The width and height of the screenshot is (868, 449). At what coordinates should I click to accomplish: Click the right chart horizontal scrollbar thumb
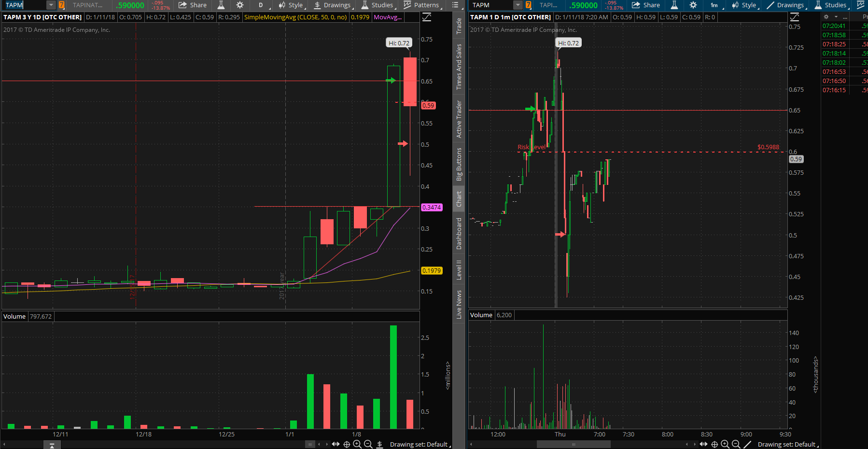(574, 444)
